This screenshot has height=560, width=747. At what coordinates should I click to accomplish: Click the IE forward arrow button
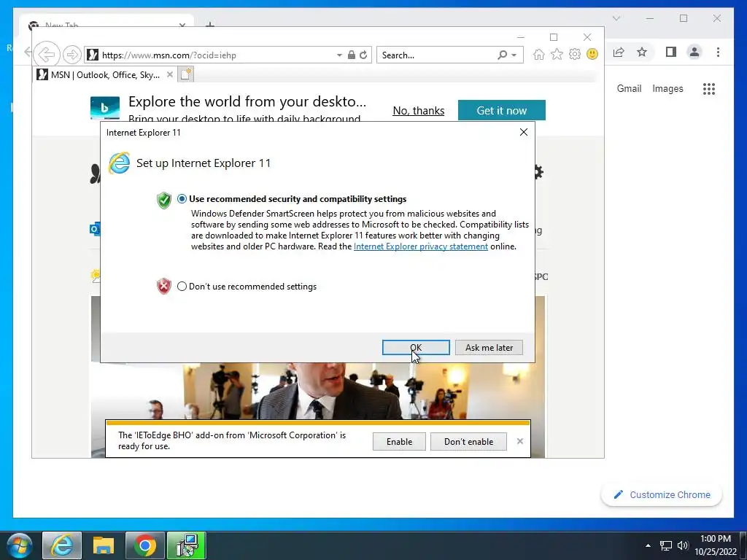tap(72, 55)
